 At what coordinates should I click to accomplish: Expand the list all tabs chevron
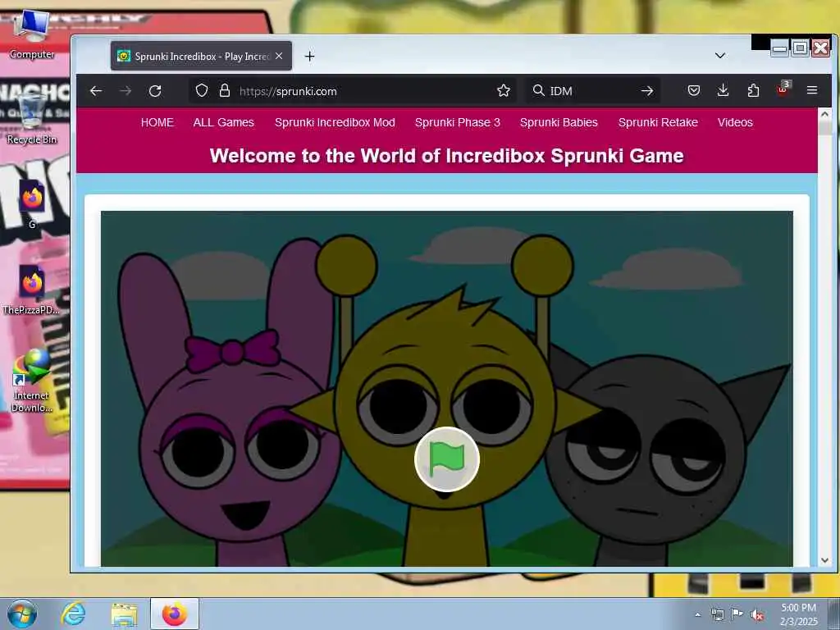(x=720, y=56)
